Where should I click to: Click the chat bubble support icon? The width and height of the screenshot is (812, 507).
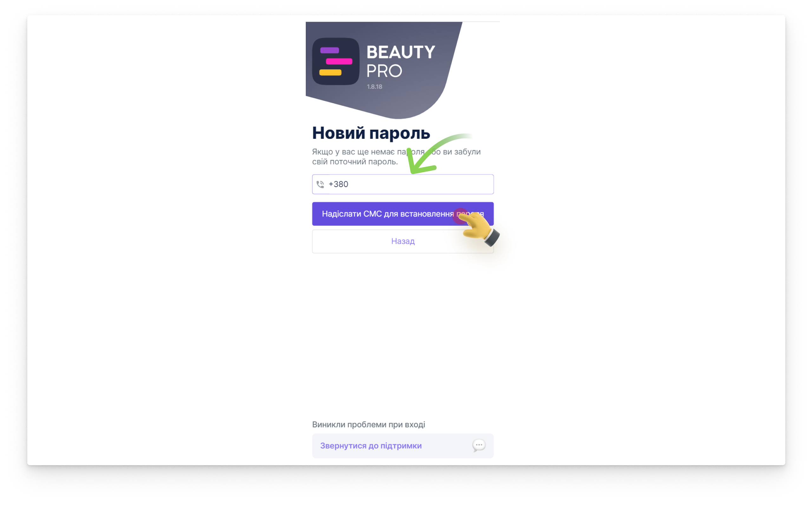[x=479, y=446]
